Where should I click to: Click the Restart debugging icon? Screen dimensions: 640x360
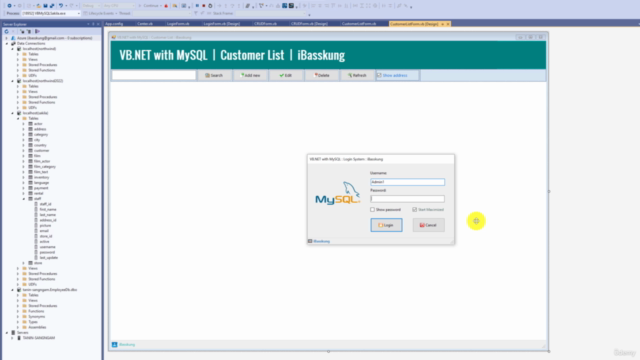(210, 6)
